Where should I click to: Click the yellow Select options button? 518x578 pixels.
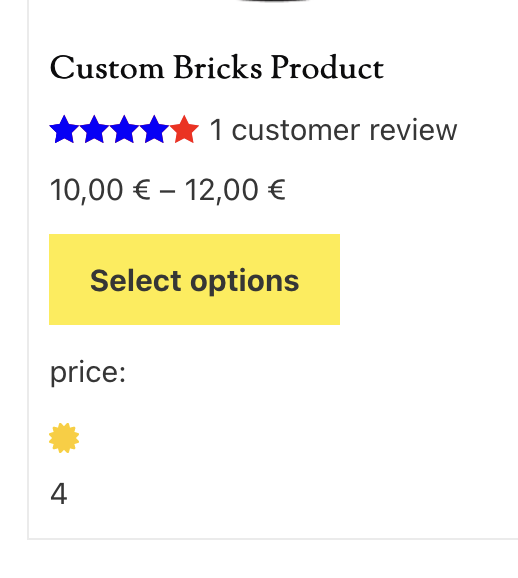pos(194,279)
